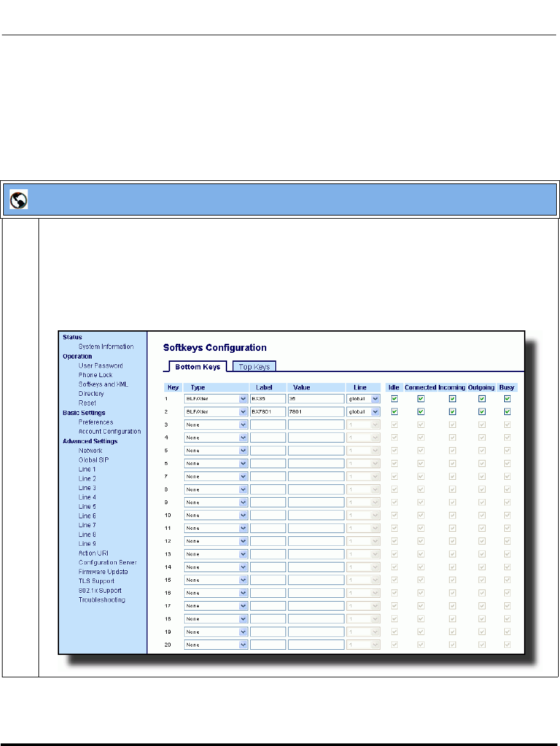Toggle Connected checkbox for key 2

click(421, 412)
